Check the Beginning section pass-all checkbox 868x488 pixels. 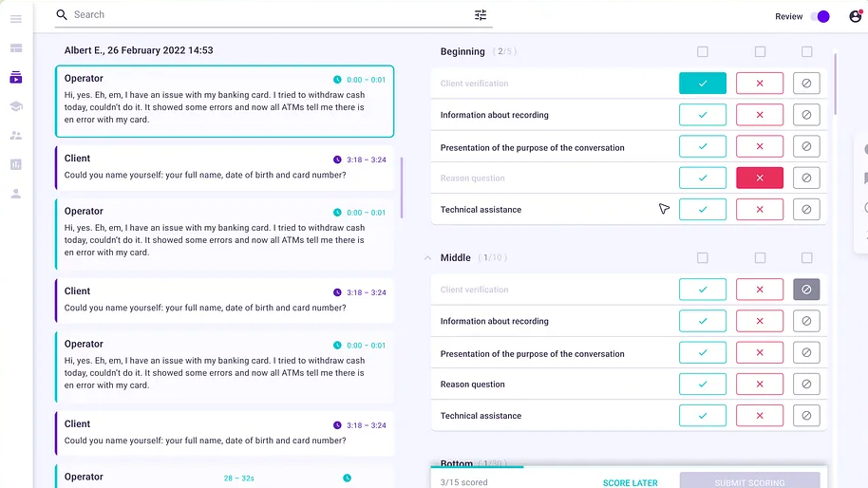click(x=703, y=51)
